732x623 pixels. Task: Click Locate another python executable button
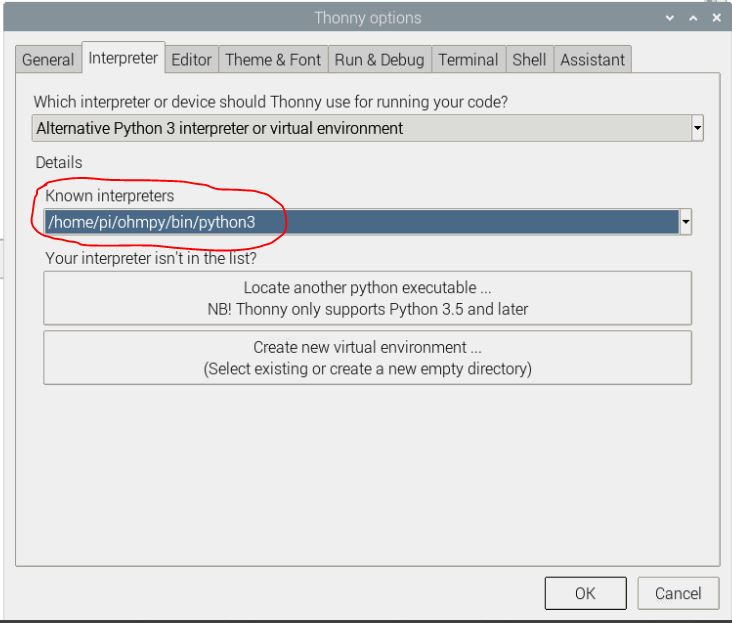[x=367, y=298]
